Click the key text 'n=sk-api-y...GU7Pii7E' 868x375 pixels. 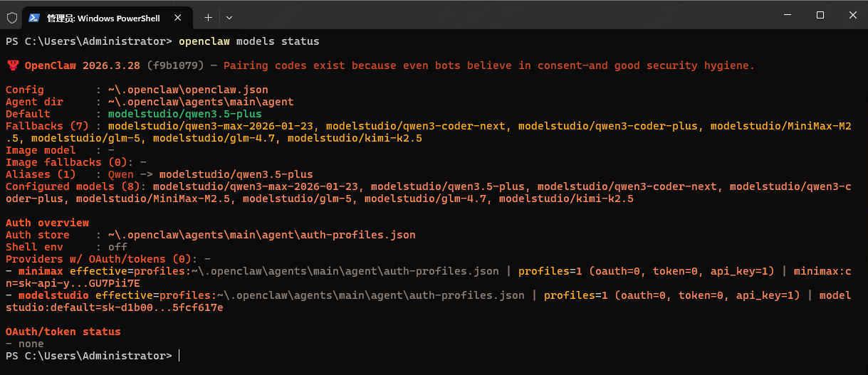(73, 283)
